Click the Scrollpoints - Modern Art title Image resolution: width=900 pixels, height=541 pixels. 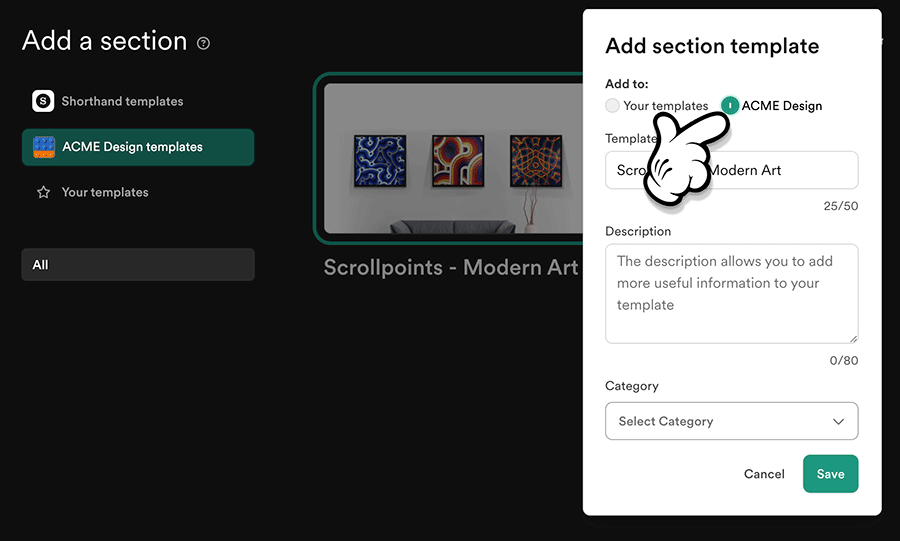click(451, 267)
